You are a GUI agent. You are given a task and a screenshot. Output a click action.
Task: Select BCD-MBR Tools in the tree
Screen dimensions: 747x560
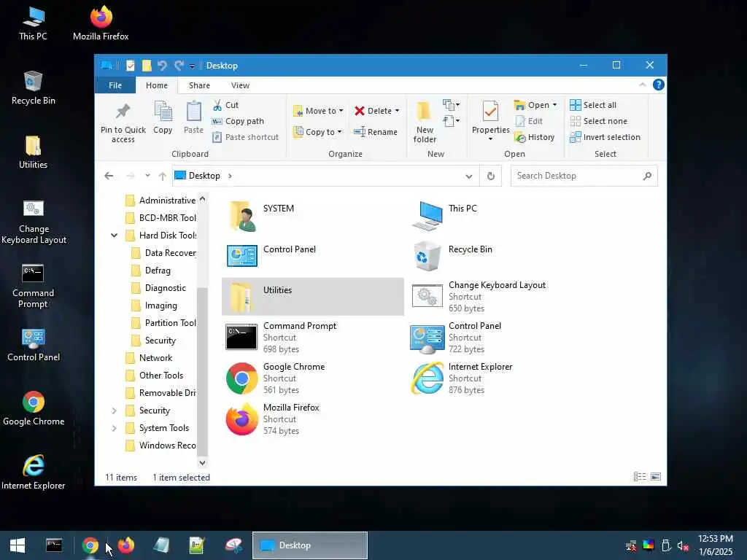[x=161, y=218]
